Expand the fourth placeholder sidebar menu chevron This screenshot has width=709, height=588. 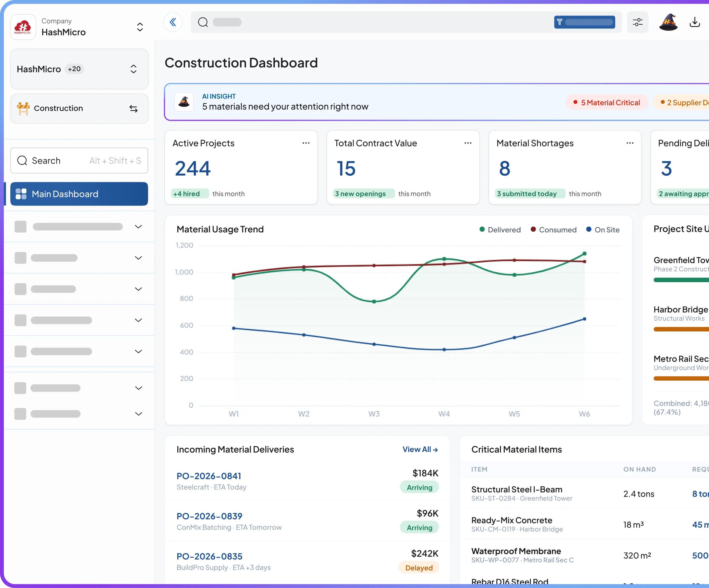[x=138, y=320]
